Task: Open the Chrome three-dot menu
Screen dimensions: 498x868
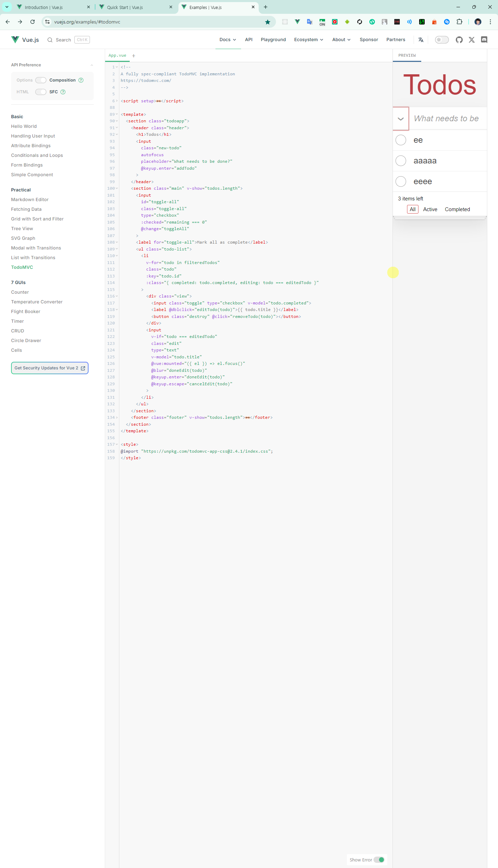Action: (490, 22)
